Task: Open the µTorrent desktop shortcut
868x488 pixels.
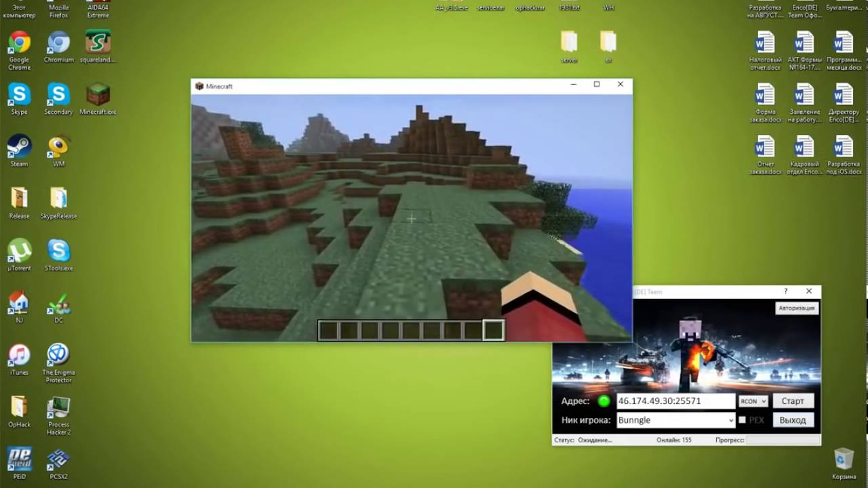Action: 19,256
